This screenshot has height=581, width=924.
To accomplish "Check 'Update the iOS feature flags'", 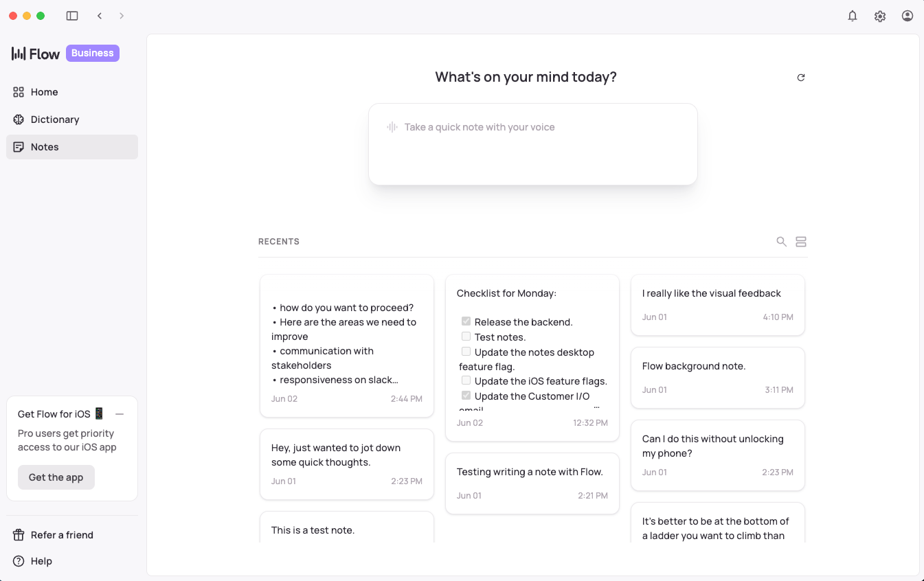I will [x=466, y=380].
